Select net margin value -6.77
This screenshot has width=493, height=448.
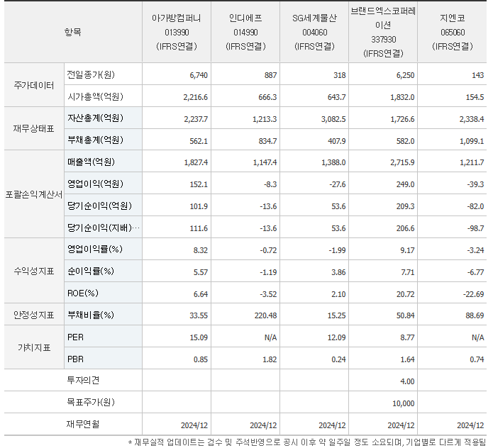(475, 272)
